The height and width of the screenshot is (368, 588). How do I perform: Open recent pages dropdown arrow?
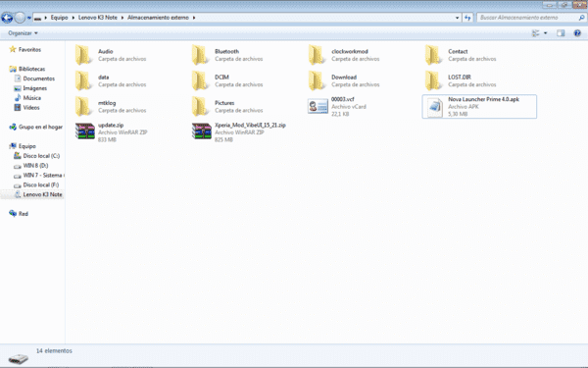[28, 18]
